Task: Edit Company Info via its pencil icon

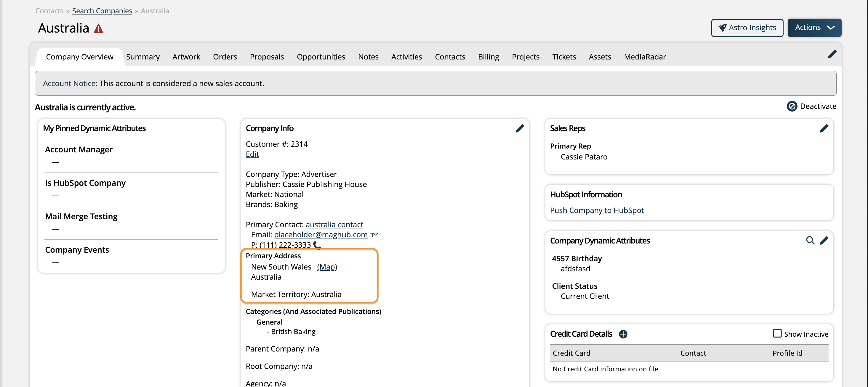Action: pos(520,128)
